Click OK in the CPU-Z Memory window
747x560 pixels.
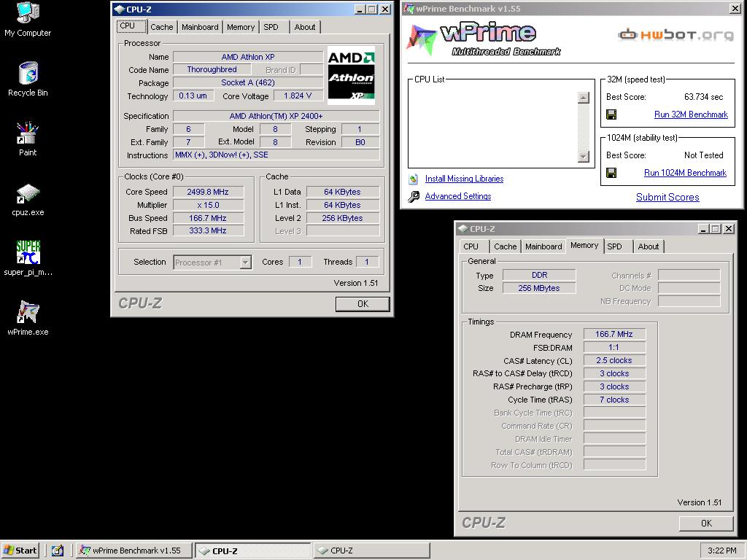tap(706, 524)
